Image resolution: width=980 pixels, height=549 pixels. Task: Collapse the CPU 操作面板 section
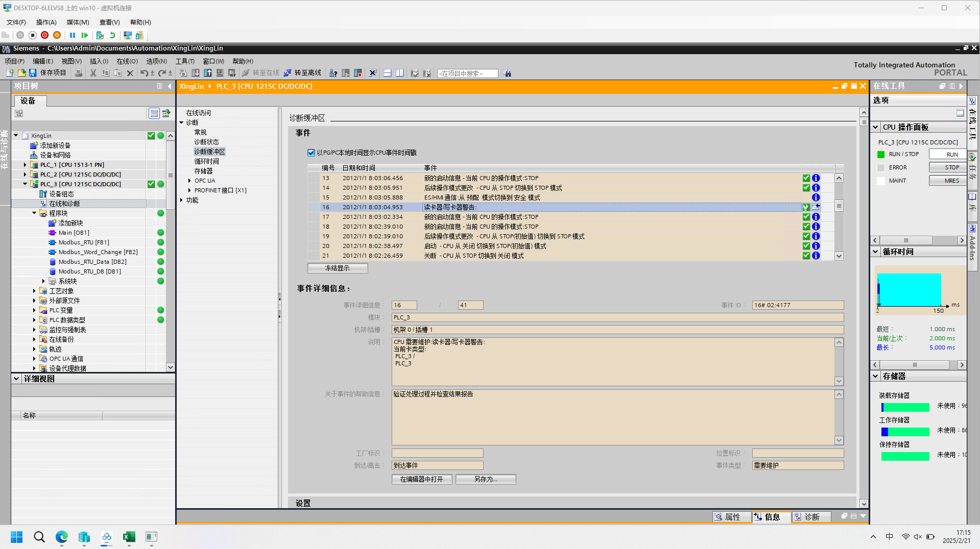(876, 127)
